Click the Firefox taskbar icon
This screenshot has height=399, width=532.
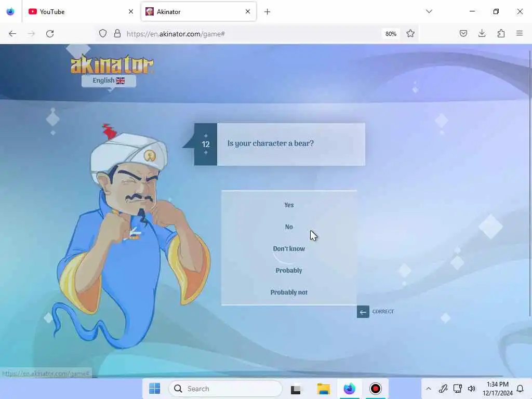[x=350, y=389]
